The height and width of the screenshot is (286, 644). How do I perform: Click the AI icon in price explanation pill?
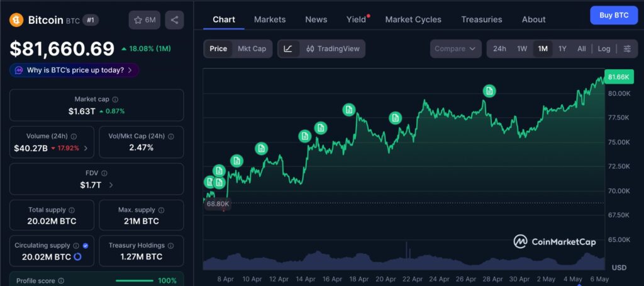pyautogui.click(x=19, y=71)
